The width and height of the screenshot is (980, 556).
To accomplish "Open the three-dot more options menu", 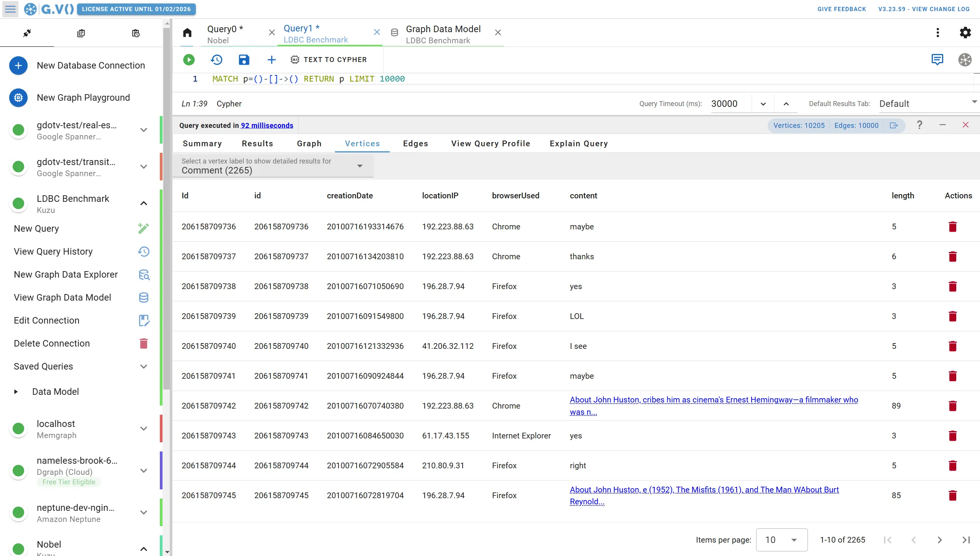I will (x=938, y=33).
